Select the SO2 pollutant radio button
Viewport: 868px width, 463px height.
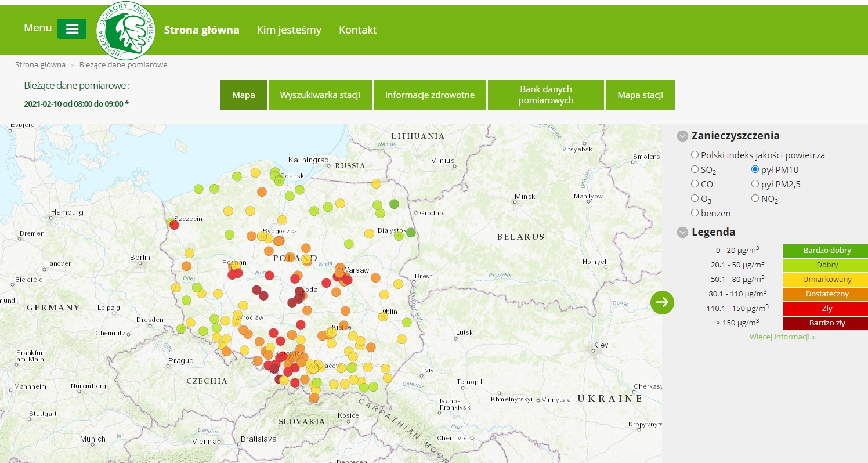pyautogui.click(x=695, y=169)
